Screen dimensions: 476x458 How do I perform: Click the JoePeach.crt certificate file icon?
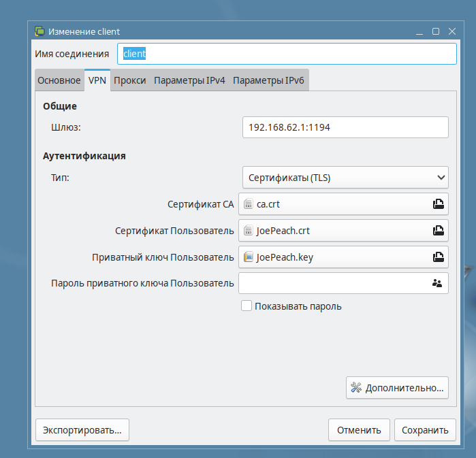click(249, 231)
